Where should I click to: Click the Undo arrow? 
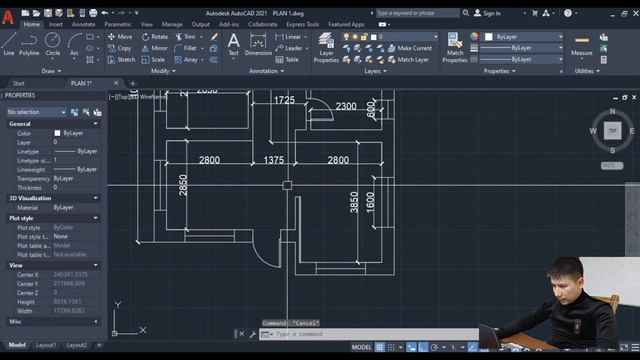point(104,13)
